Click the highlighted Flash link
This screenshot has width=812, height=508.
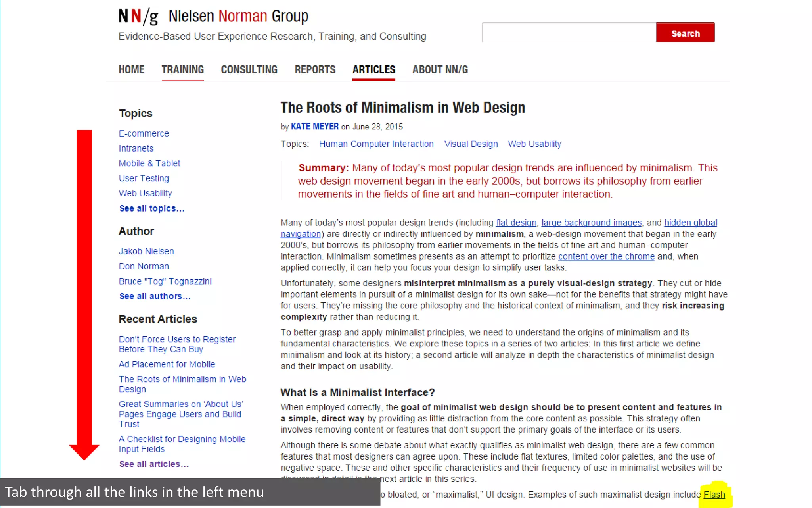point(714,495)
